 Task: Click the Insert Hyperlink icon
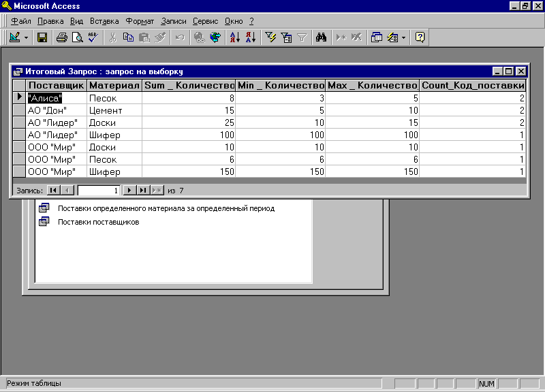pos(199,37)
